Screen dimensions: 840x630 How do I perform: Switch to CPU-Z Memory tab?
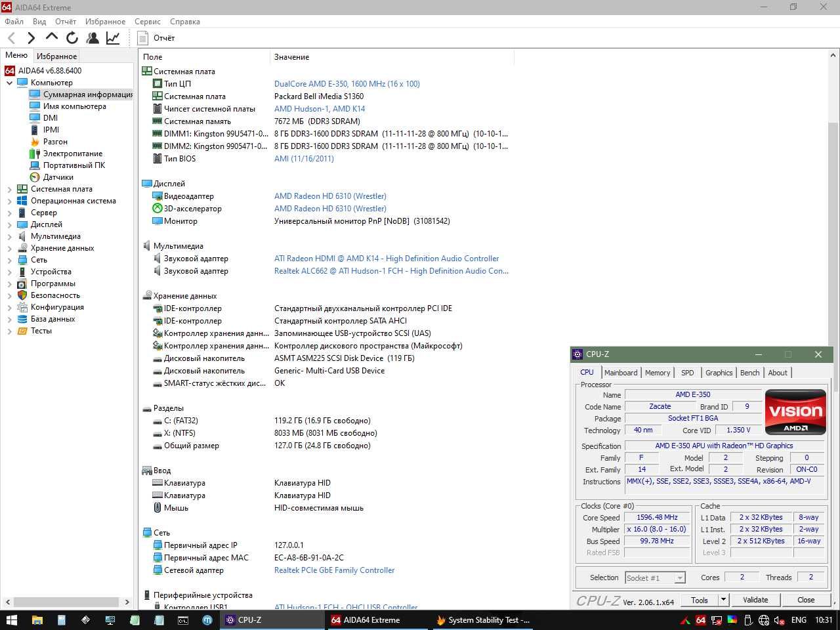(x=658, y=373)
